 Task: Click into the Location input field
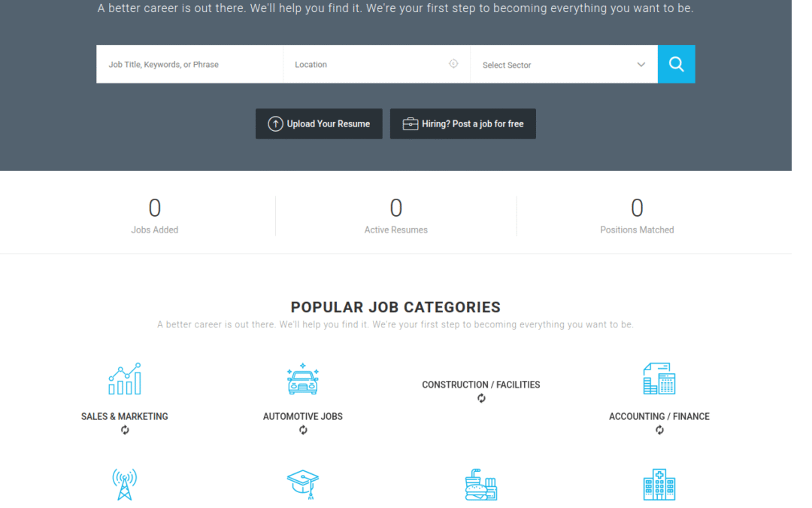point(367,65)
